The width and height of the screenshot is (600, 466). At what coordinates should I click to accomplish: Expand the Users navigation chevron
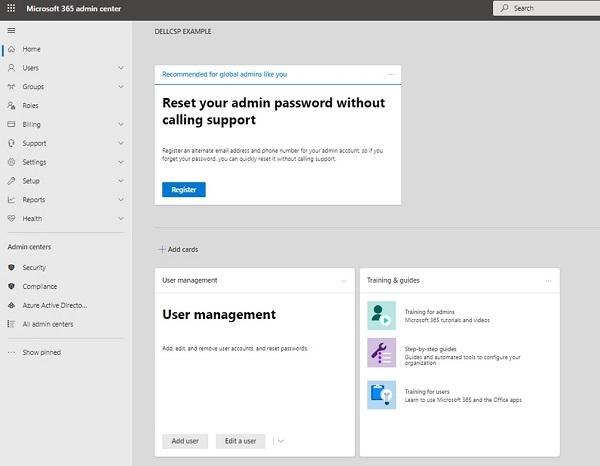tap(121, 68)
